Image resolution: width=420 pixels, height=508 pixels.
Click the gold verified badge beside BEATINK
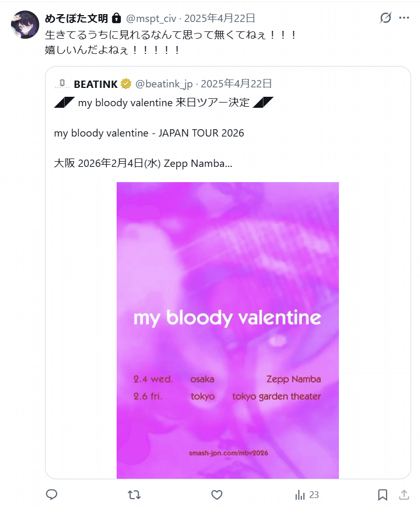[126, 84]
